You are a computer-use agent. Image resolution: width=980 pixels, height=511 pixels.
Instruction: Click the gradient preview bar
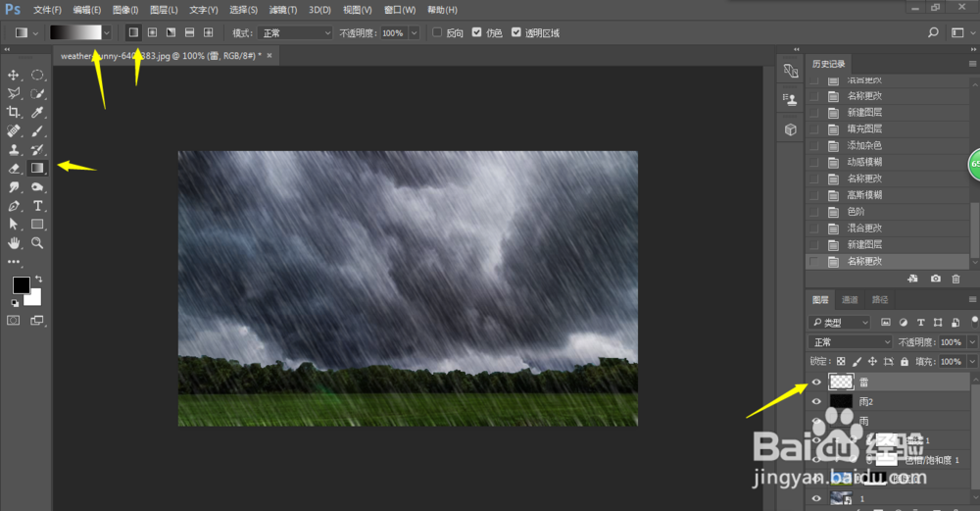[x=75, y=32]
